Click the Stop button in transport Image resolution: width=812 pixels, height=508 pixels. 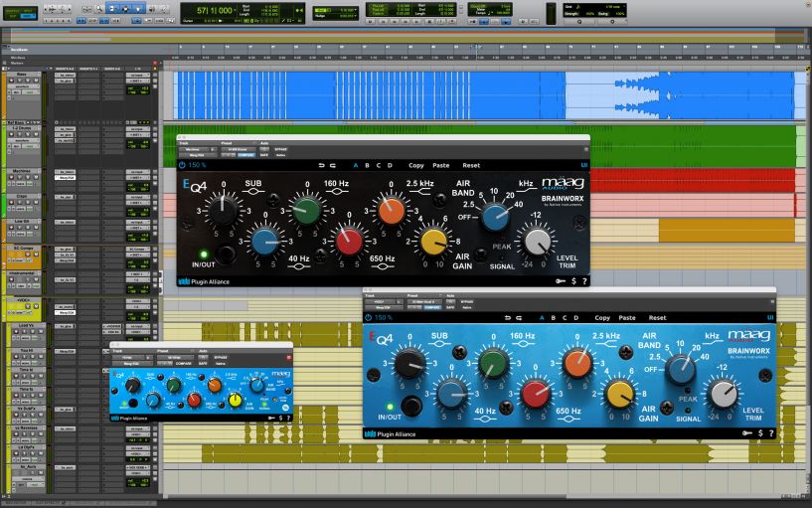point(428,21)
